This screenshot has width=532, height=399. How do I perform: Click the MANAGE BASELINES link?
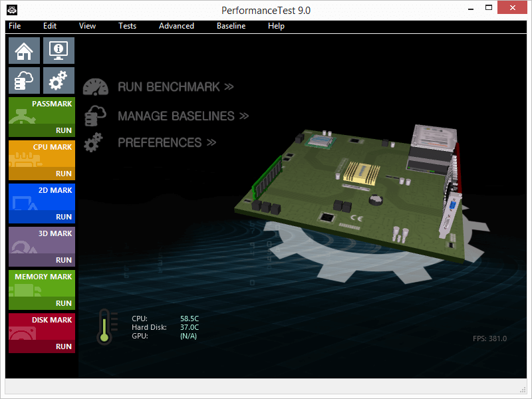coord(184,116)
